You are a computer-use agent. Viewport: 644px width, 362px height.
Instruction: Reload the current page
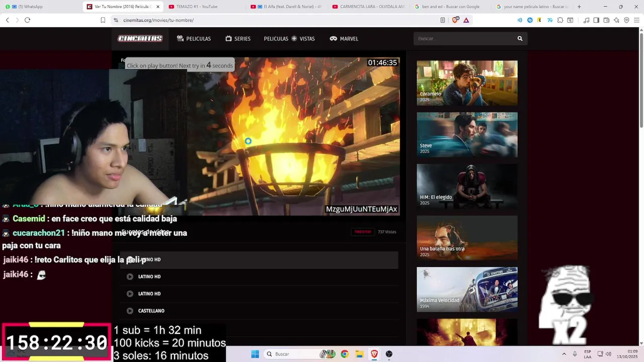pyautogui.click(x=27, y=20)
